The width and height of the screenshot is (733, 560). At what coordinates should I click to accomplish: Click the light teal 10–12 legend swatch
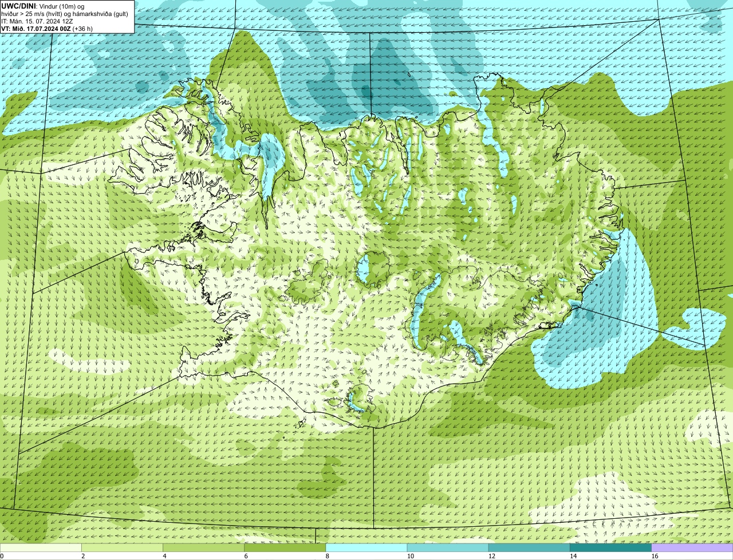tap(448, 547)
